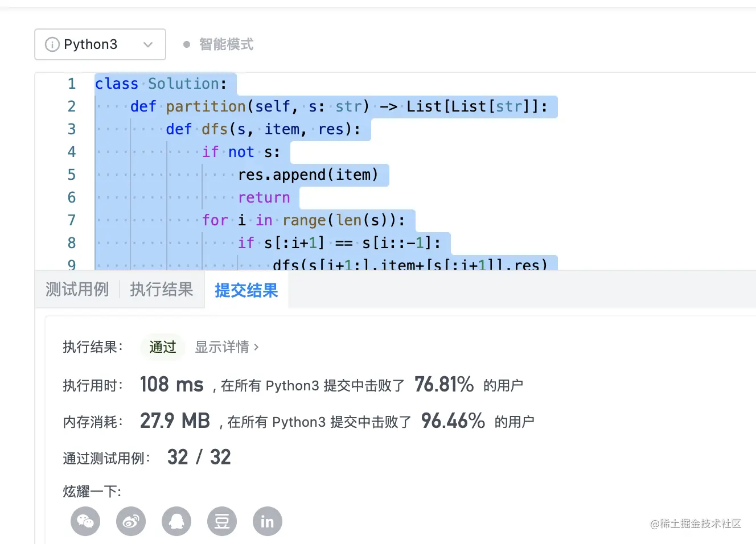
Task: Share result via Weibo icon
Action: 131,521
